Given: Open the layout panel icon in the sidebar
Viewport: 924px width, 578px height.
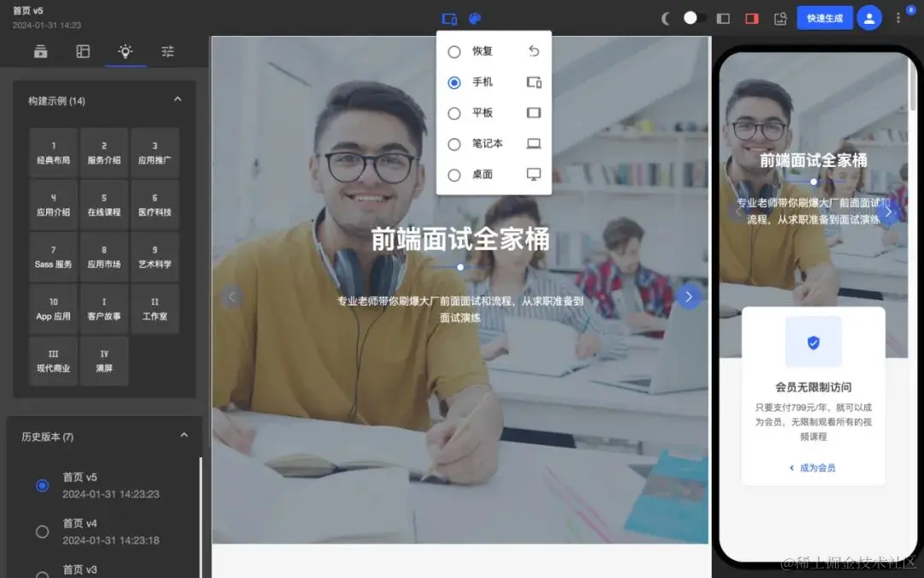Looking at the screenshot, I should click(x=82, y=51).
